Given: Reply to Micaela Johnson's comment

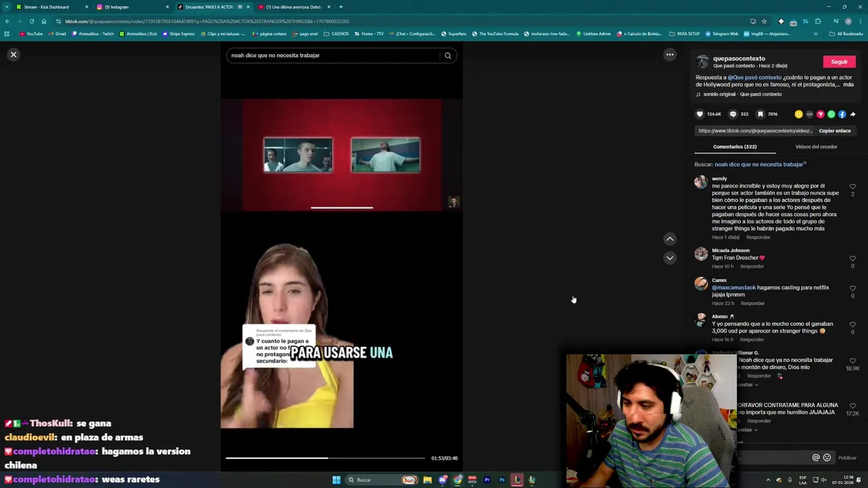Looking at the screenshot, I should 751,266.
